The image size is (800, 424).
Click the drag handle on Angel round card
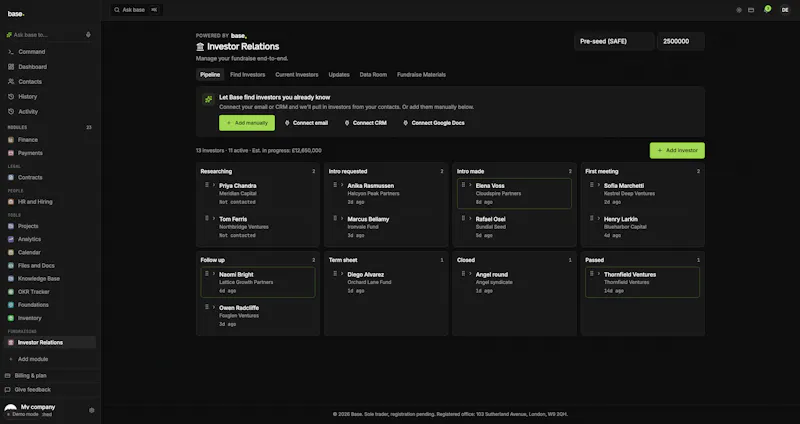463,274
